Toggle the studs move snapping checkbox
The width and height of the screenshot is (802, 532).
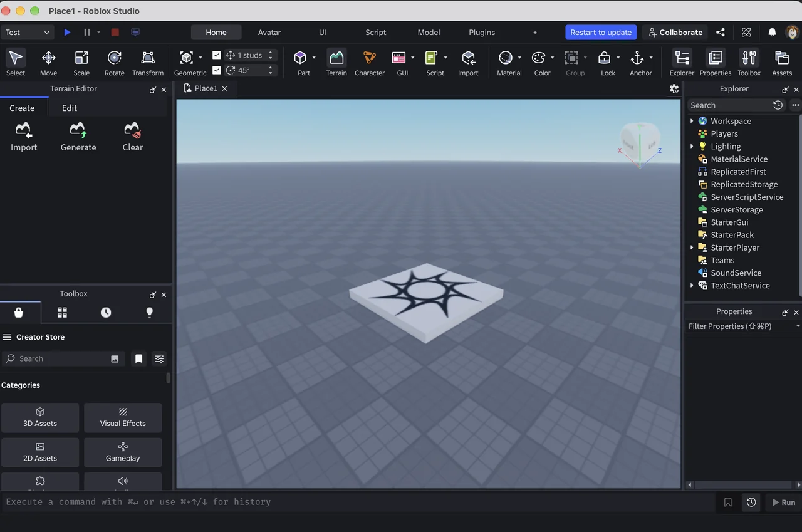tap(217, 55)
